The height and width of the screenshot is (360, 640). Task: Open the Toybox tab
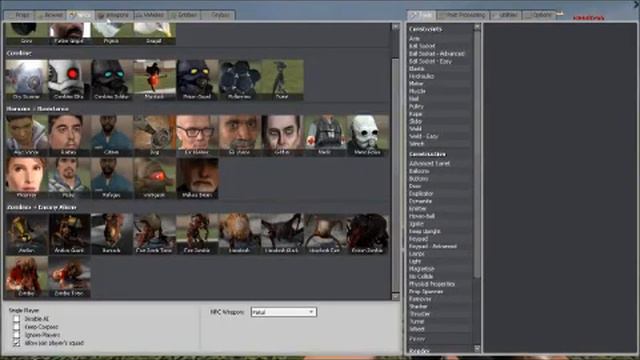point(218,15)
